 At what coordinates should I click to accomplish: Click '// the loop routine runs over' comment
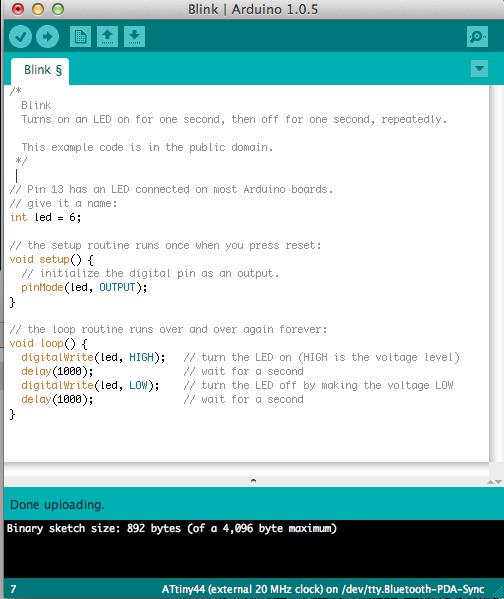(x=168, y=329)
